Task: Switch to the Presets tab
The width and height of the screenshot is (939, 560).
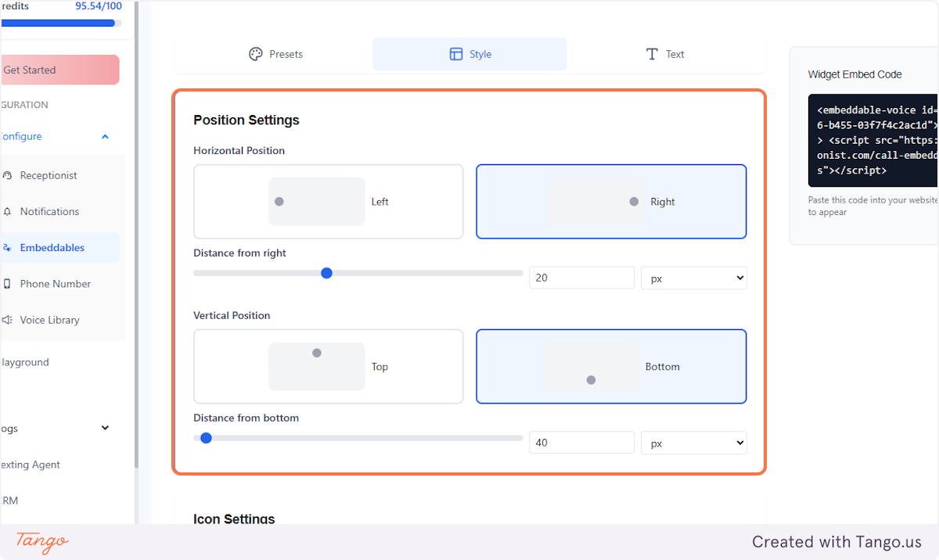Action: (x=275, y=53)
